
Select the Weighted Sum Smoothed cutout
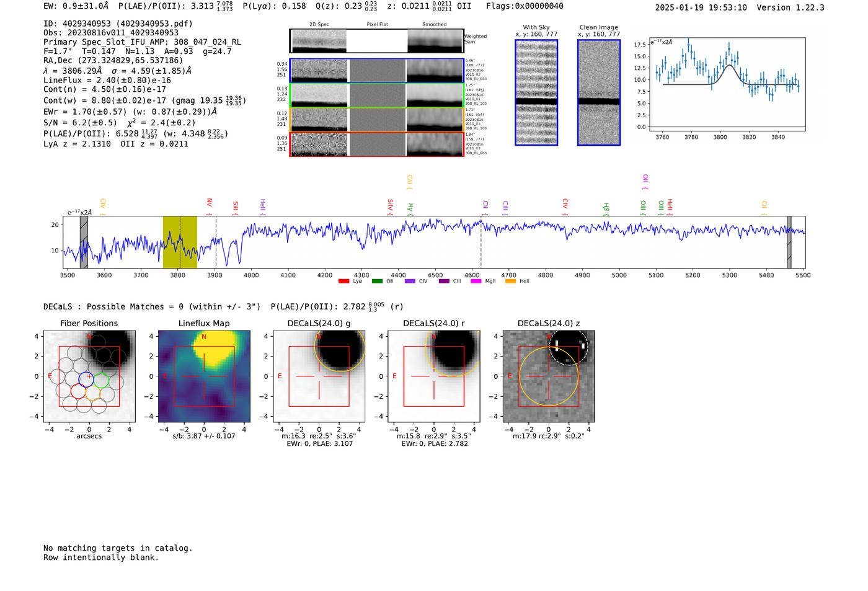click(435, 41)
